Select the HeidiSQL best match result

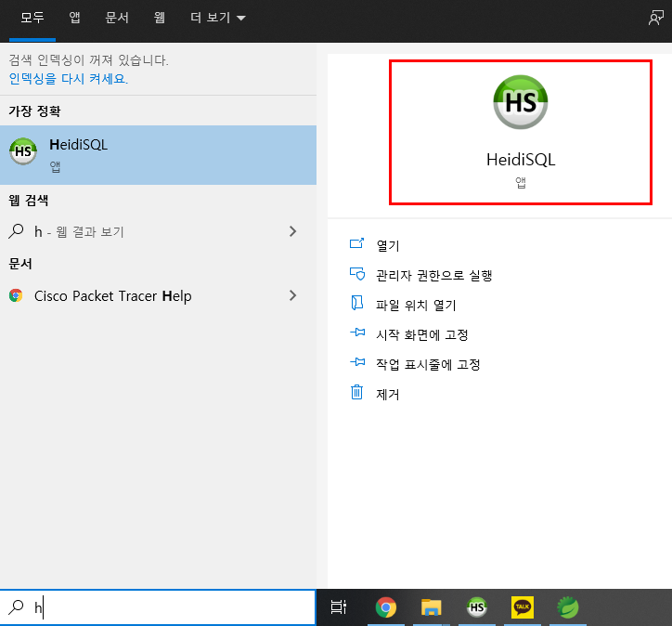click(x=158, y=155)
